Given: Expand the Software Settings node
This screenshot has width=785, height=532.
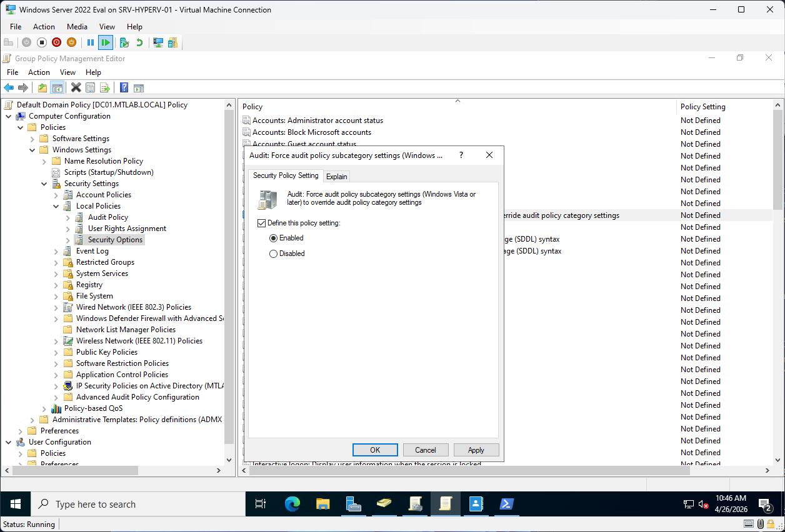Looking at the screenshot, I should (32, 139).
